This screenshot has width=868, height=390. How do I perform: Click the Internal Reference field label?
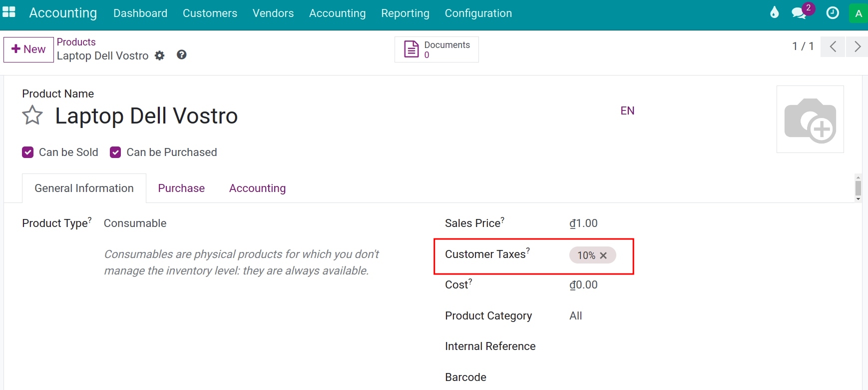pos(490,346)
